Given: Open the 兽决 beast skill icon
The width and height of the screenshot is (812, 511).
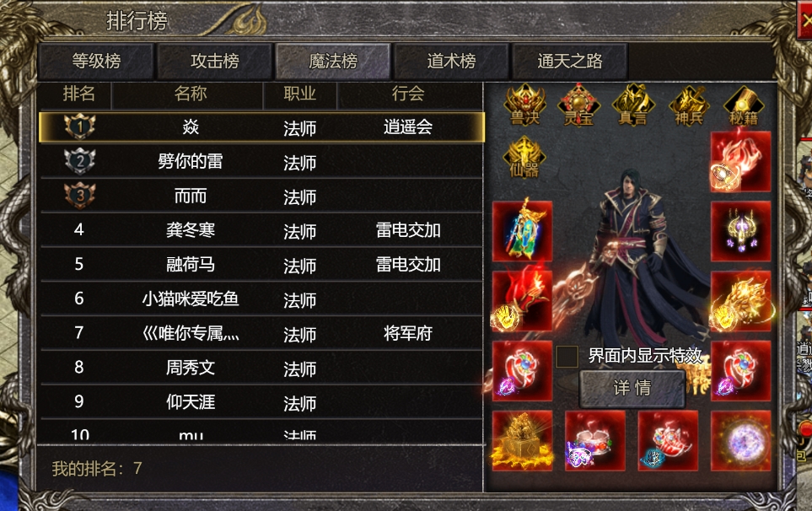Looking at the screenshot, I should 524,105.
